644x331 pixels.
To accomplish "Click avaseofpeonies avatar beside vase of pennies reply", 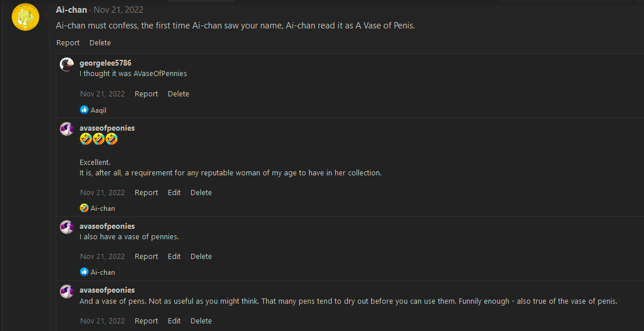I will (x=67, y=227).
